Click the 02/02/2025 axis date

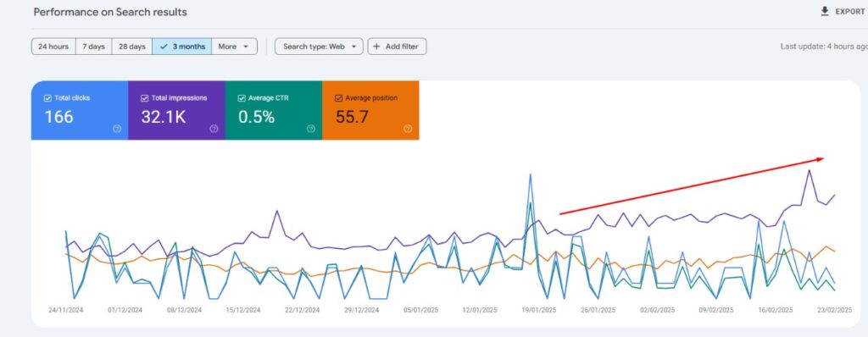pyautogui.click(x=658, y=310)
